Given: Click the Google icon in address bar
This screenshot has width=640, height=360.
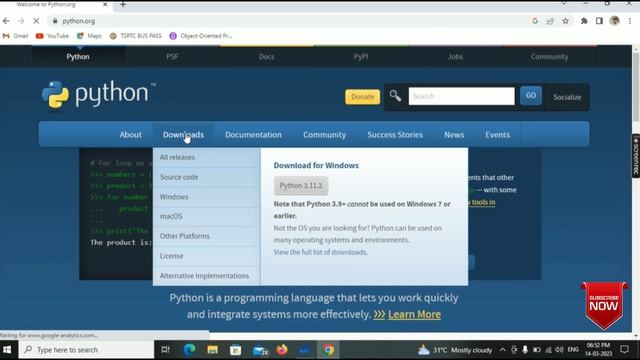Looking at the screenshot, I should tap(535, 21).
